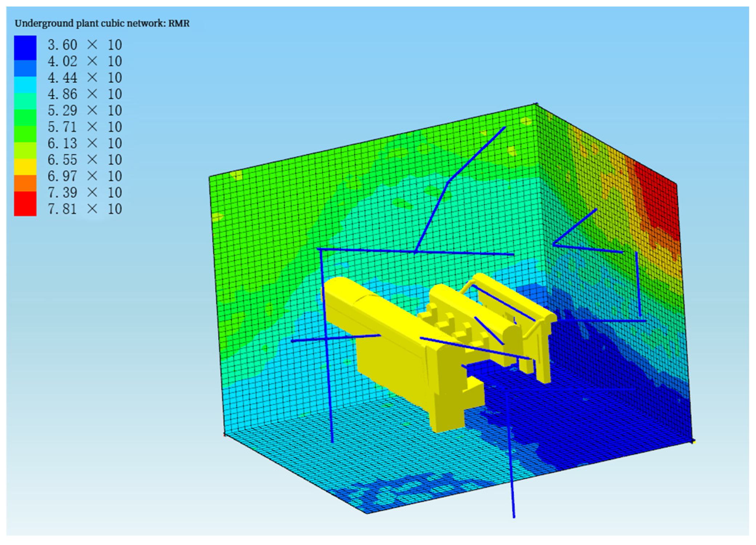Click the legend label 6.55 × 10
Viewport: 756px width, 545px height.
85,160
